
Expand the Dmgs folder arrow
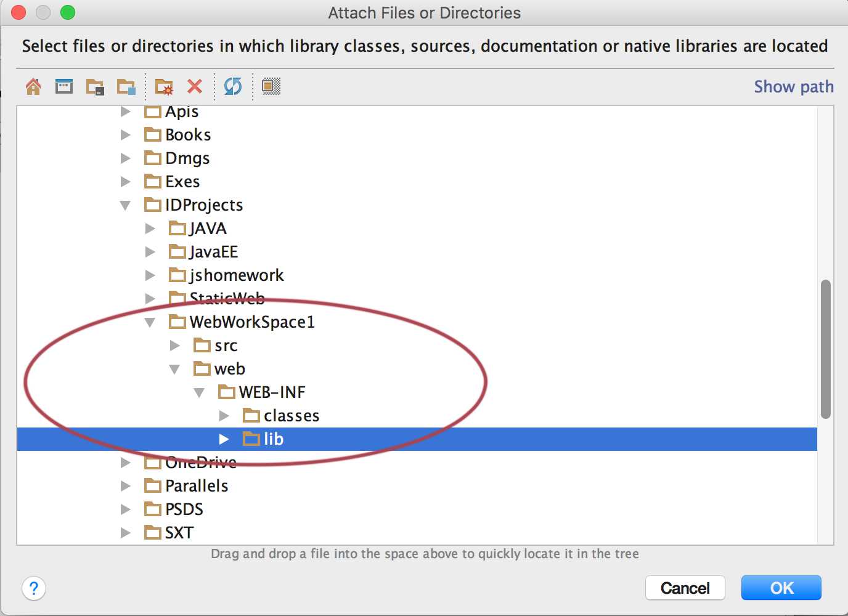pos(126,158)
